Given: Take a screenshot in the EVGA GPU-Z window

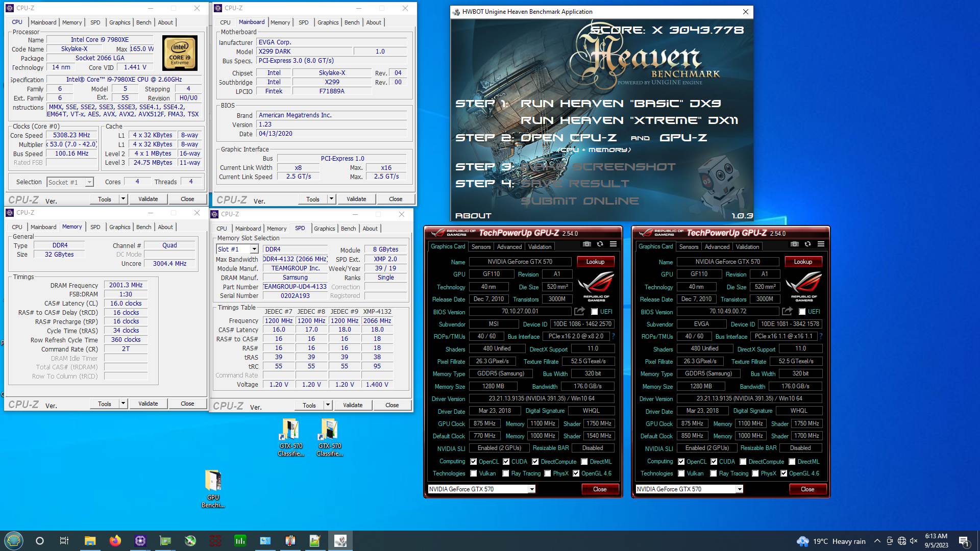Looking at the screenshot, I should (x=795, y=244).
